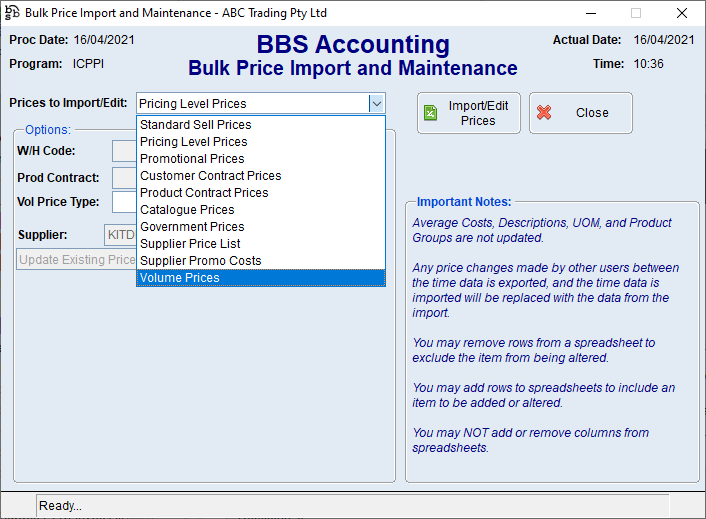
Task: Collapse the Prices to Import/Edit dropdown arrow
Action: click(376, 103)
